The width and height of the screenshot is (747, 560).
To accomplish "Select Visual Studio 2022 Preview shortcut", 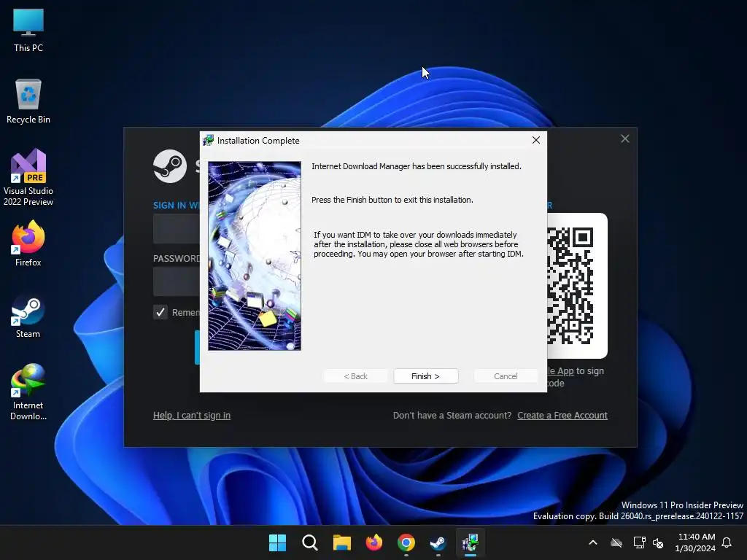I will click(x=28, y=177).
